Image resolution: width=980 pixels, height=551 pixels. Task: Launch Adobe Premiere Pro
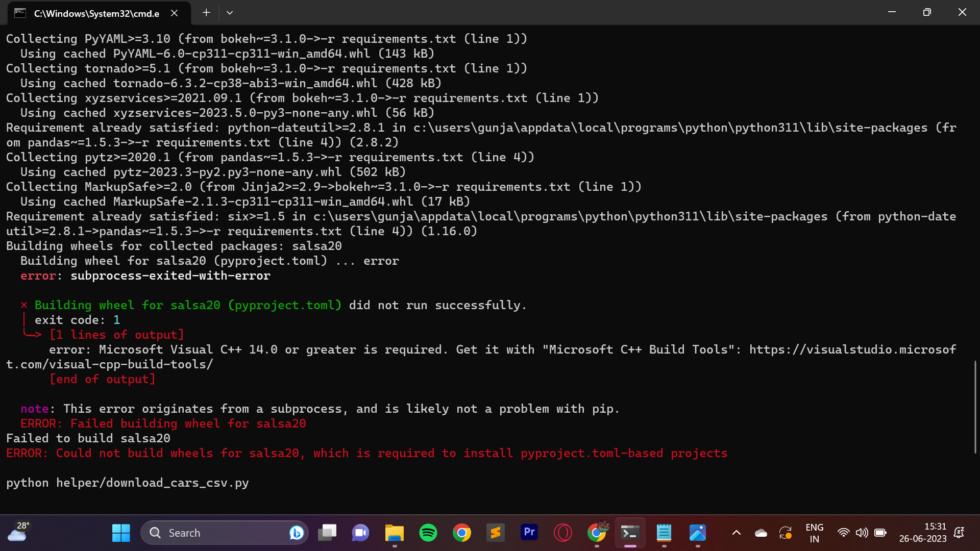point(529,532)
